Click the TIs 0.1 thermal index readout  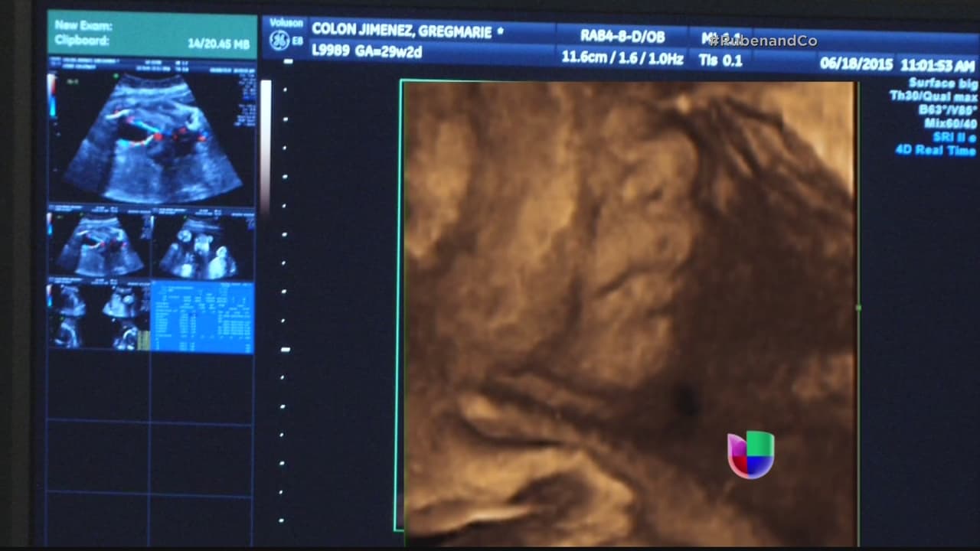tap(720, 60)
